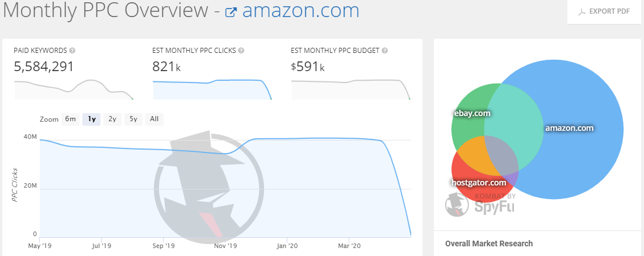Expand the Overall Market Research section
The height and width of the screenshot is (256, 644).
coord(489,243)
